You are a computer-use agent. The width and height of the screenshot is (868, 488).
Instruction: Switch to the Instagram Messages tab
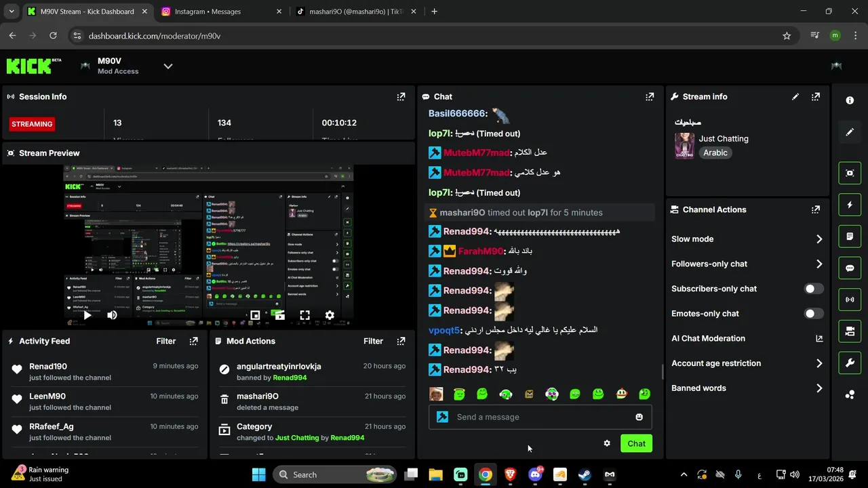pyautogui.click(x=221, y=12)
